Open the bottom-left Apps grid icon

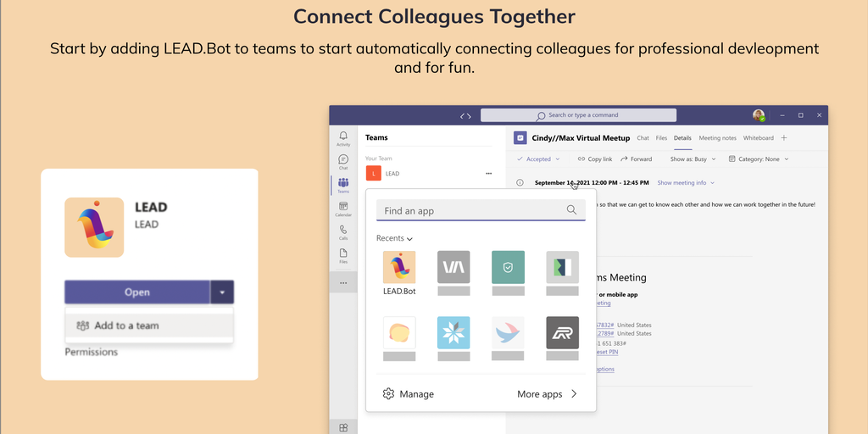pos(343,428)
